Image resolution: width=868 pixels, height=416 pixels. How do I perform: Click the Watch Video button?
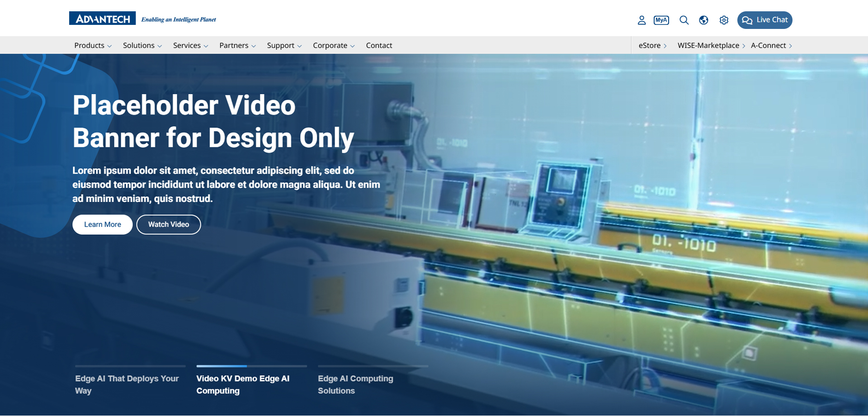169,225
